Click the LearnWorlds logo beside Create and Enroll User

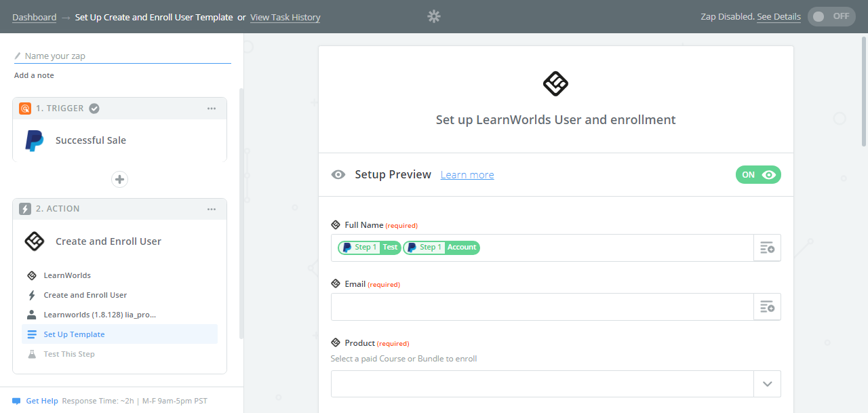click(x=34, y=241)
